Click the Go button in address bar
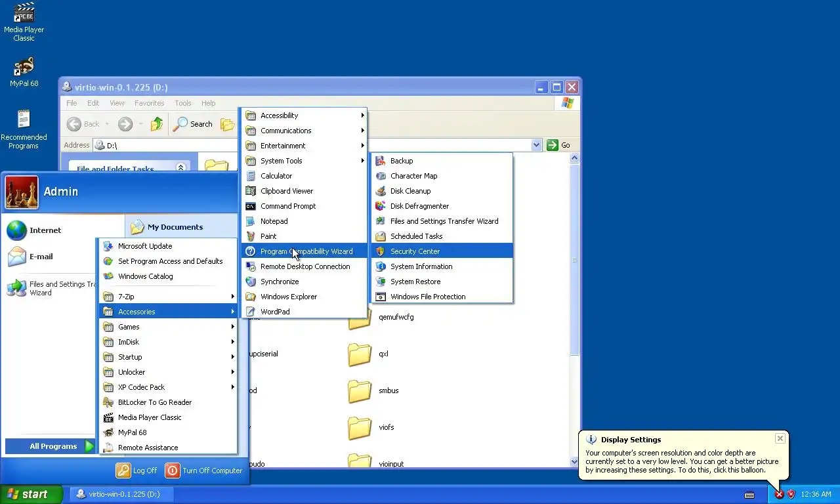 click(x=558, y=145)
